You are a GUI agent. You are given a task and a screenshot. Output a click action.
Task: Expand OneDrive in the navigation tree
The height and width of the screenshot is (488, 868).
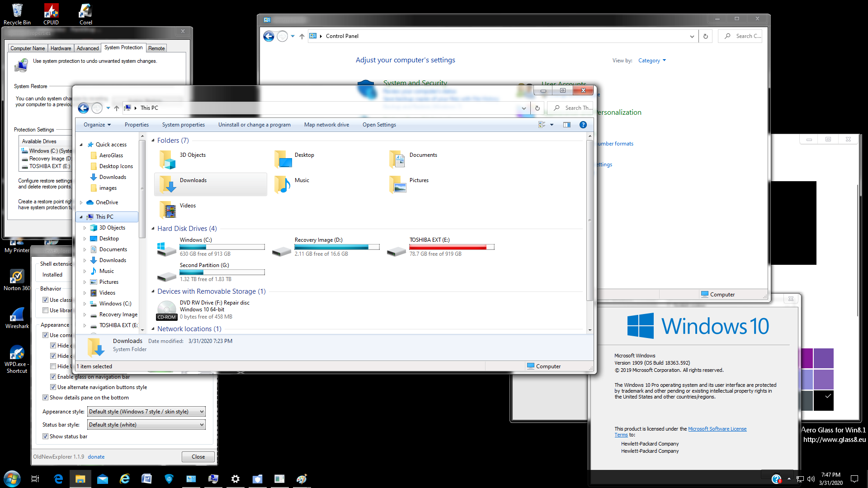[x=81, y=202]
